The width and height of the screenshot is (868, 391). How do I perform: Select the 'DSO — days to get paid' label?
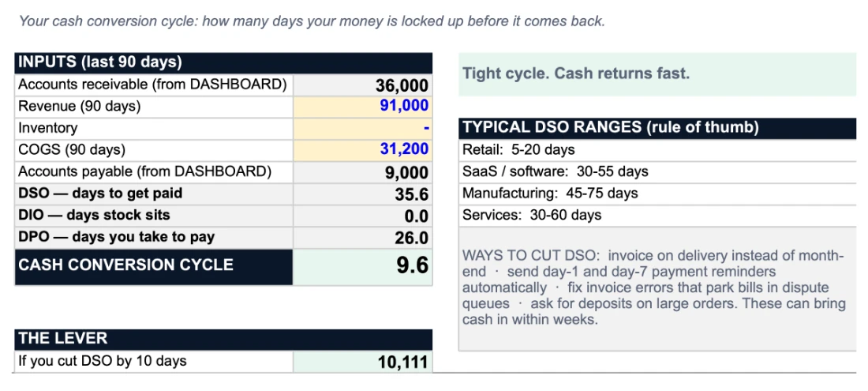point(154,194)
